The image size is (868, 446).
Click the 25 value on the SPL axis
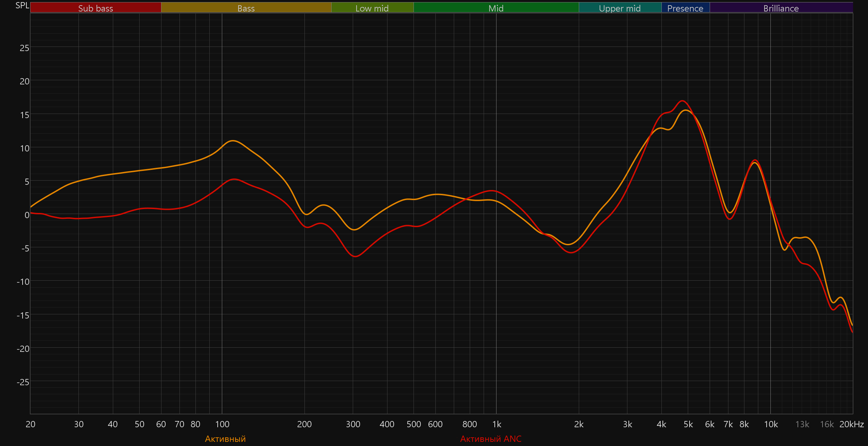click(24, 48)
